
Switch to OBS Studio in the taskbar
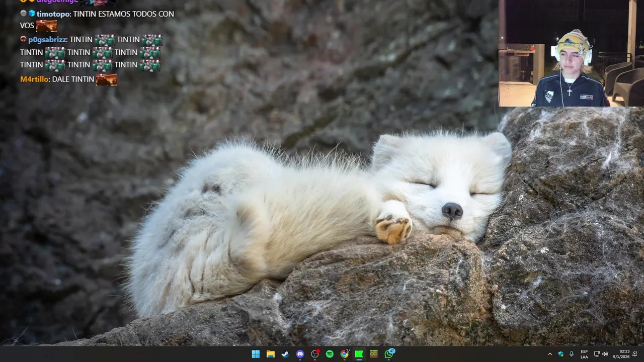315,354
